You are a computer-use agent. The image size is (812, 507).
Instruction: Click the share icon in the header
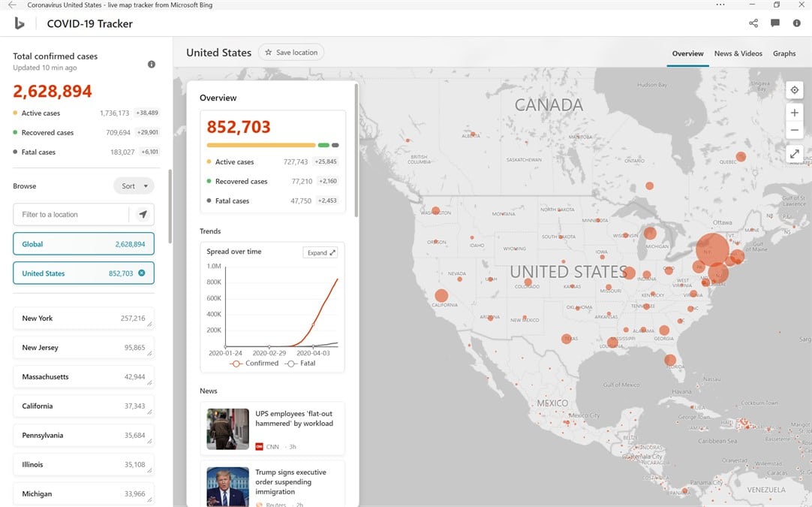(753, 23)
